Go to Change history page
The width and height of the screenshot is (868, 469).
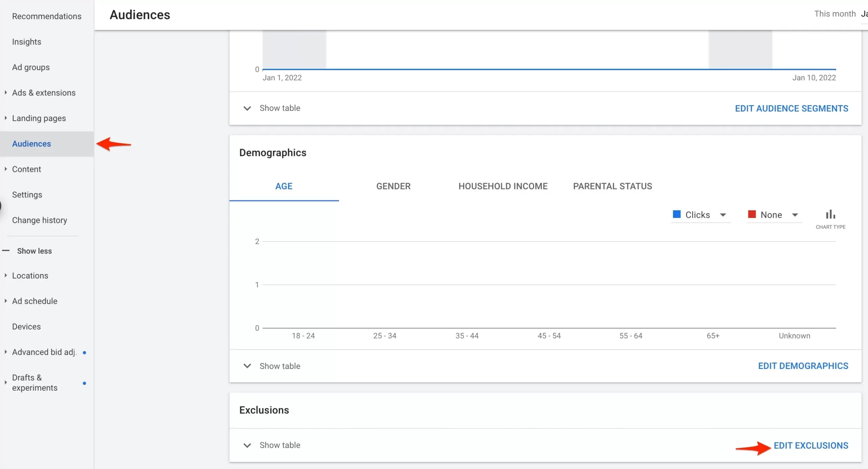39,220
